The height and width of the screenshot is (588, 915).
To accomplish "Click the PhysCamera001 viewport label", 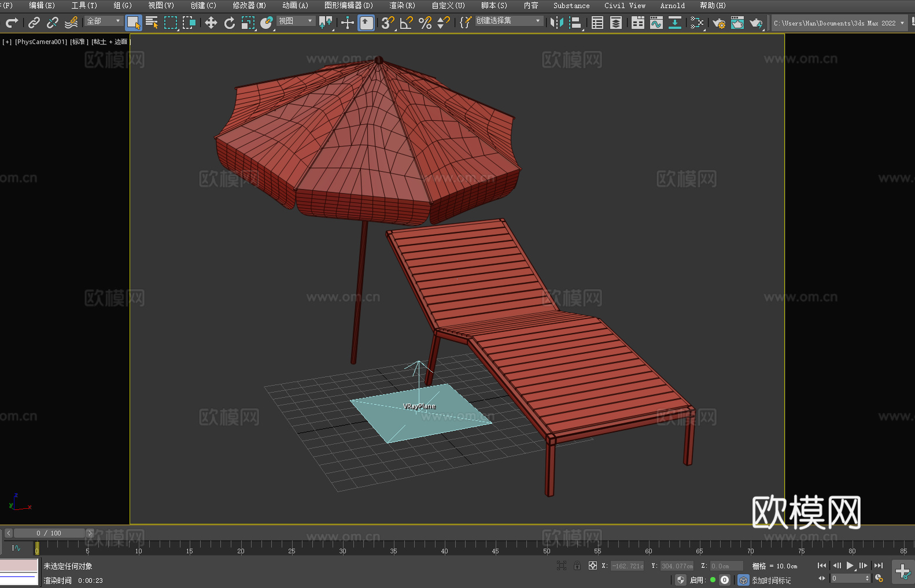I will pyautogui.click(x=40, y=42).
